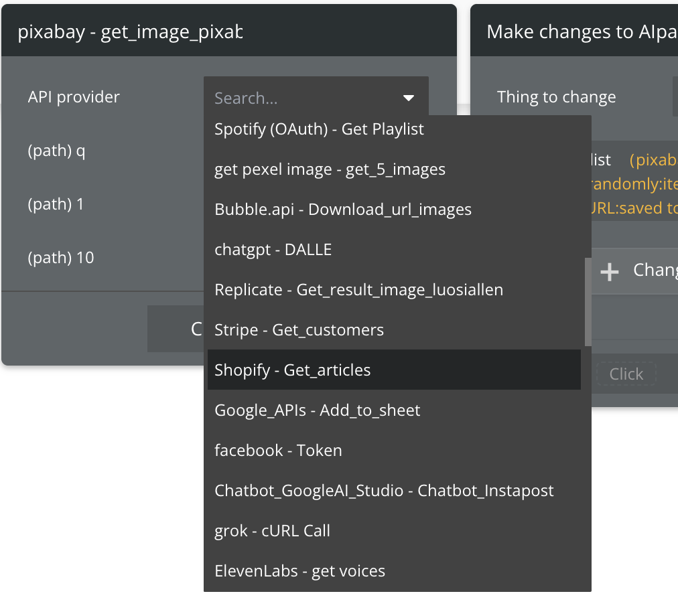This screenshot has width=678, height=616.
Task: Select grok - cURL Call option
Action: tap(272, 531)
